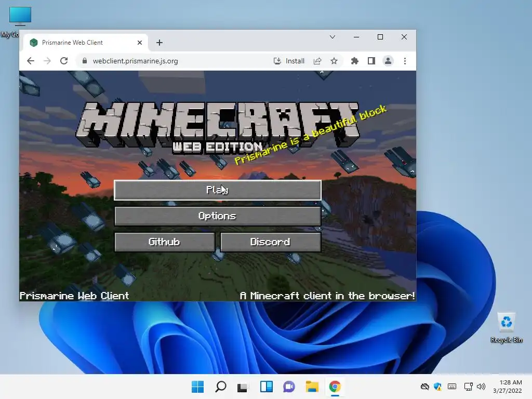This screenshot has height=399, width=532.
Task: Open the Extensions puzzle icon
Action: (354, 61)
